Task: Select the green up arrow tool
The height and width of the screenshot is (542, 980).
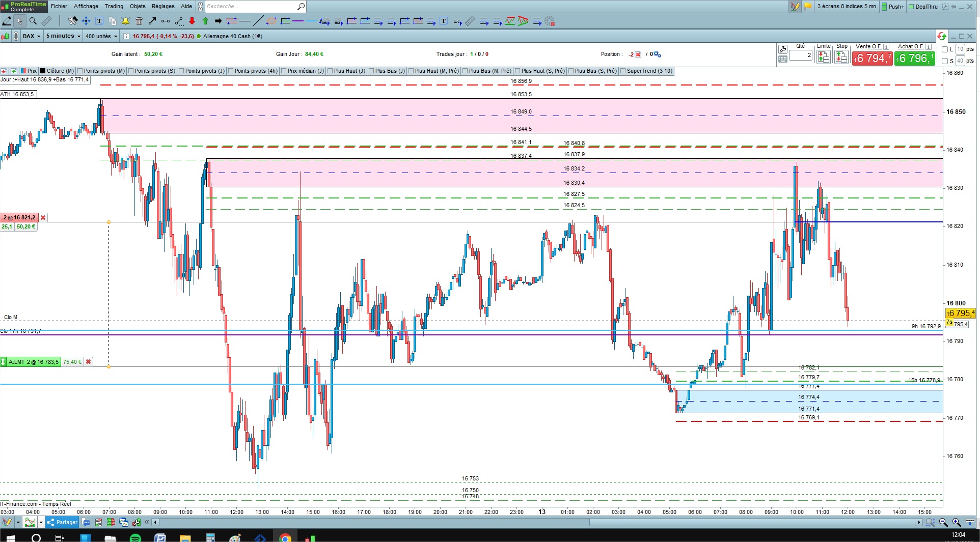Action: click(205, 21)
